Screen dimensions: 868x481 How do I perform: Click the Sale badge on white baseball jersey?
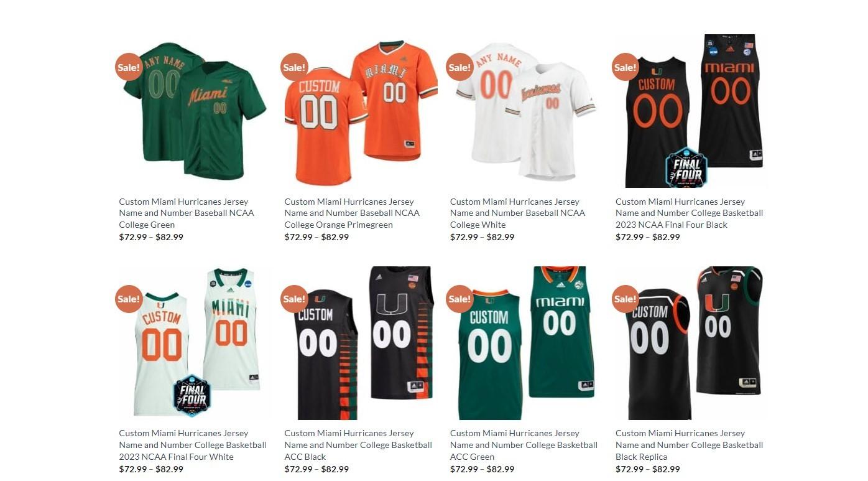[459, 67]
